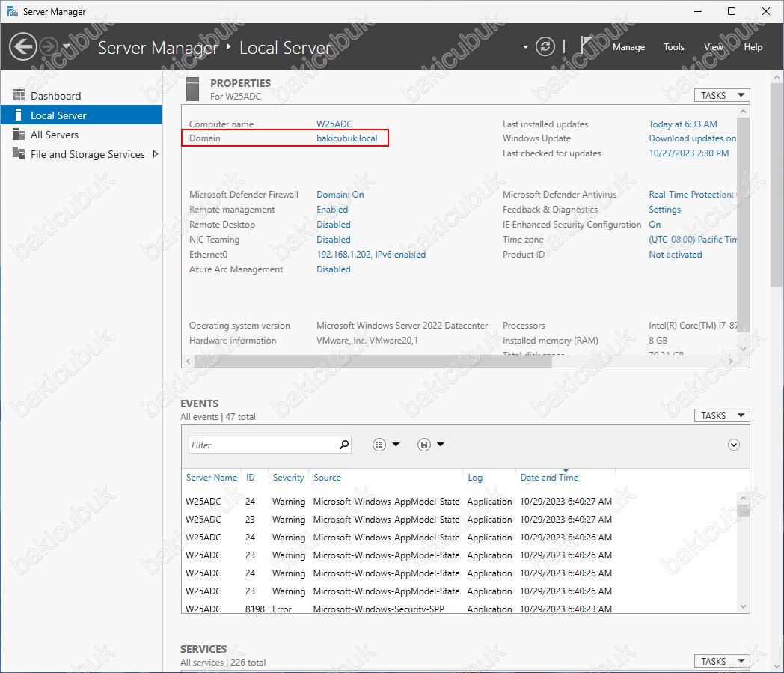Image resolution: width=784 pixels, height=673 pixels.
Task: Click Feedback & Diagnostics Settings link
Action: coord(664,209)
